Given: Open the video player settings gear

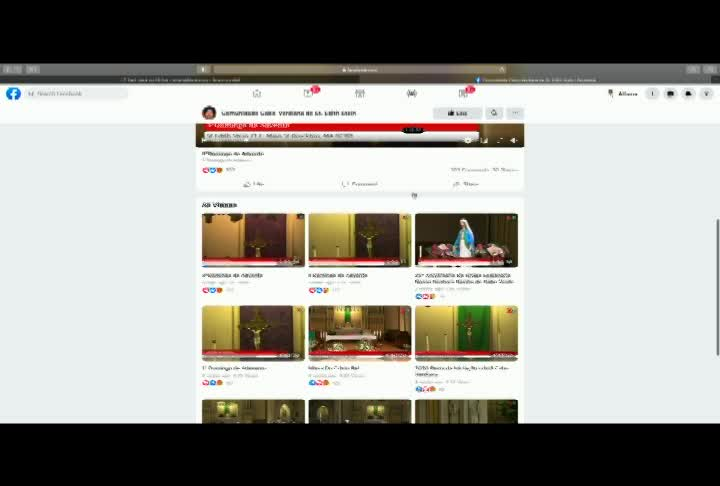Looking at the screenshot, I should click(468, 141).
